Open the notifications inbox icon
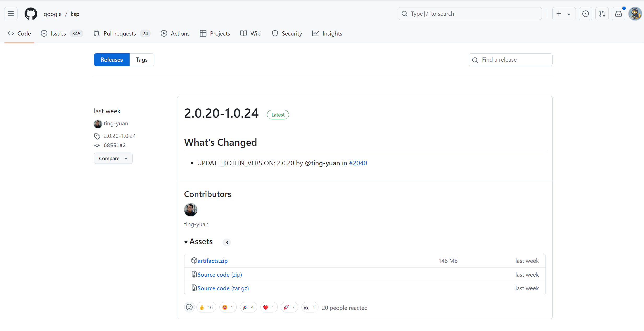This screenshot has width=644, height=331. tap(618, 14)
